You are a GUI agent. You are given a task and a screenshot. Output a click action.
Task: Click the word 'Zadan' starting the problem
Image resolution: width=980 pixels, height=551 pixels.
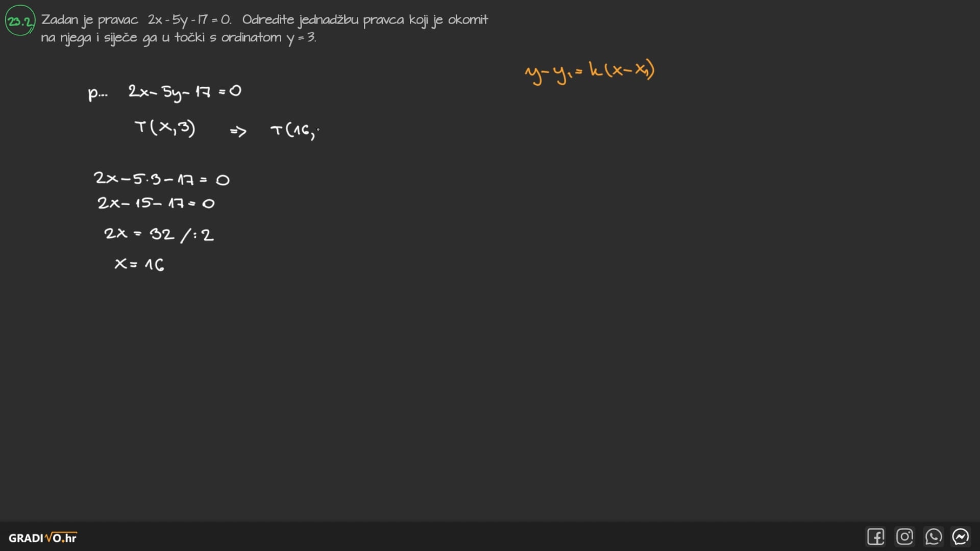60,20
